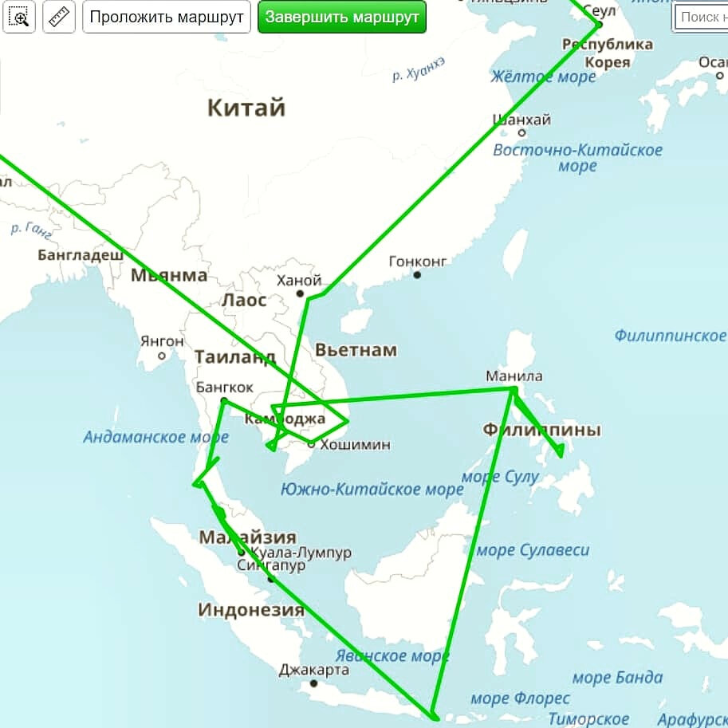The image size is (728, 728).
Task: Click the Куала-Лумпур city marker
Action: (241, 553)
